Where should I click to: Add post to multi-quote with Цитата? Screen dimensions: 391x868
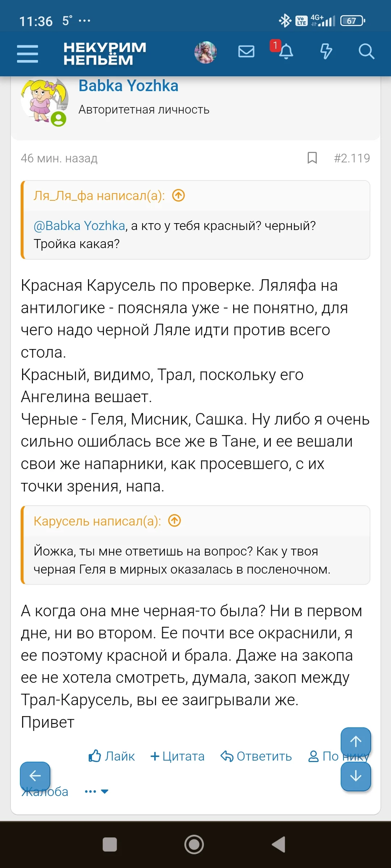click(177, 756)
